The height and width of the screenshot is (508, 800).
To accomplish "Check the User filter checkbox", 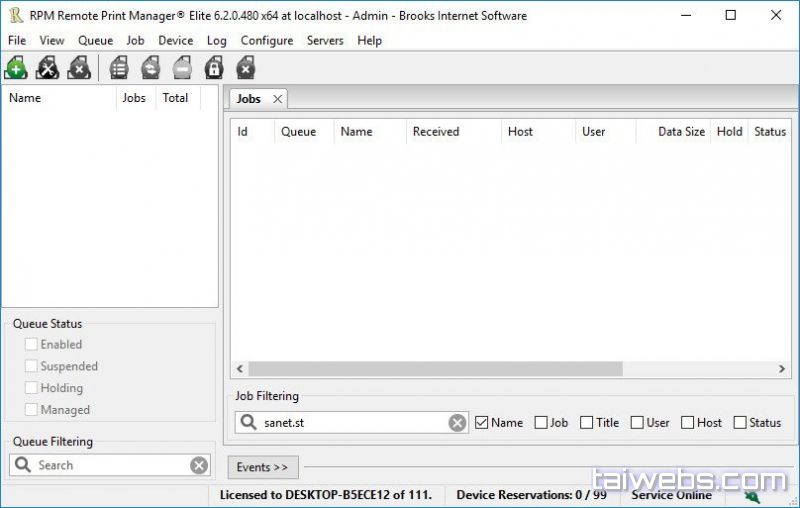I will pos(637,423).
